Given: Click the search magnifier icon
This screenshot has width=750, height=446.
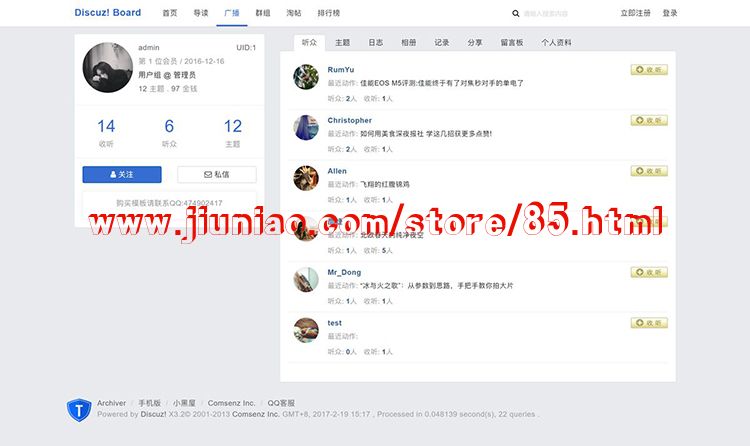Looking at the screenshot, I should tap(516, 13).
